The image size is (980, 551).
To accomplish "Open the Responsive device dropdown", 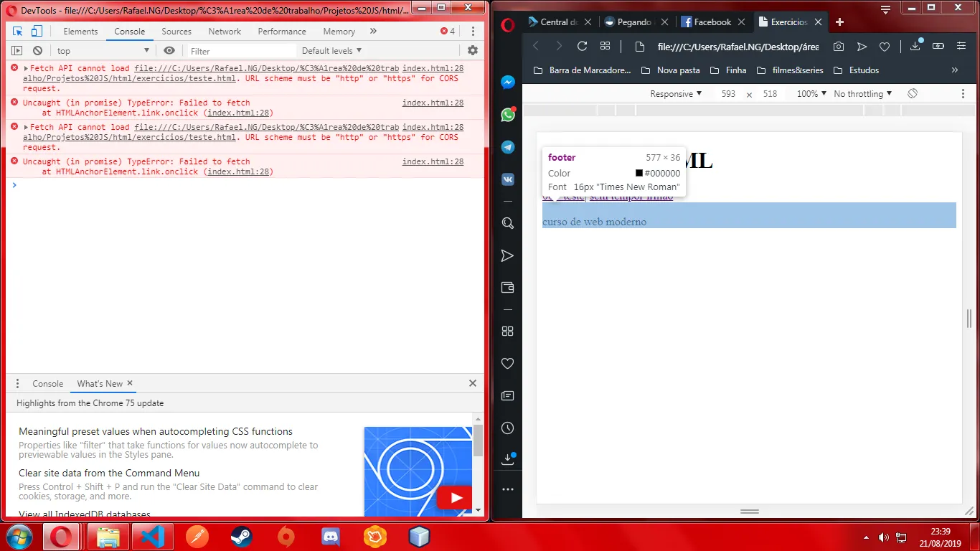I will pyautogui.click(x=675, y=94).
